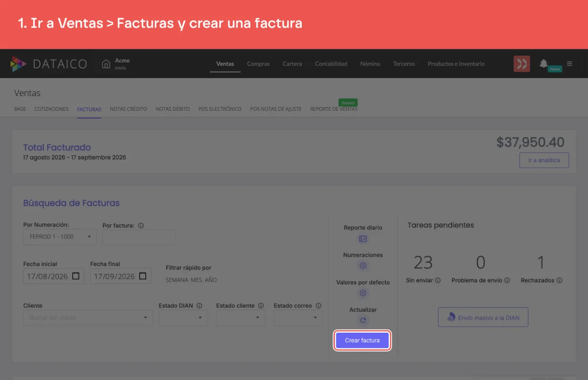Switch to the Notas Débito tab
The width and height of the screenshot is (588, 380).
click(173, 109)
